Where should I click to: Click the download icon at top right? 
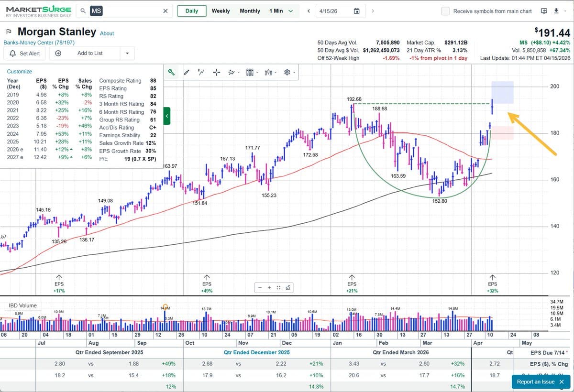tap(556, 11)
